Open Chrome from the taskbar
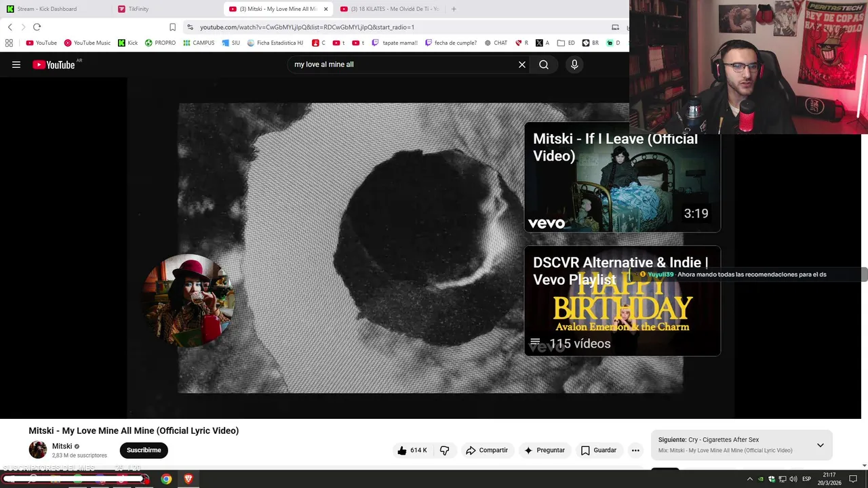 coord(166,479)
